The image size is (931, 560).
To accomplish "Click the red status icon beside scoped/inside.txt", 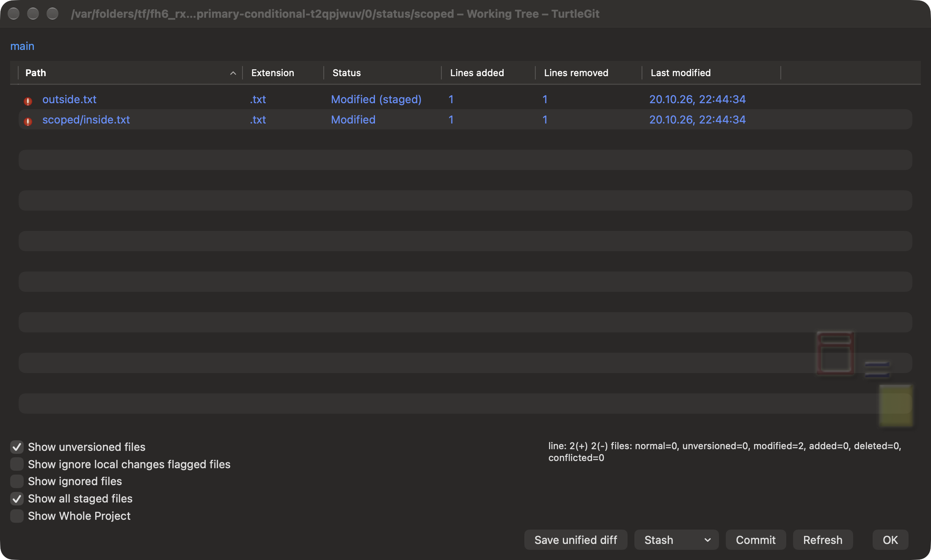I will [x=28, y=121].
